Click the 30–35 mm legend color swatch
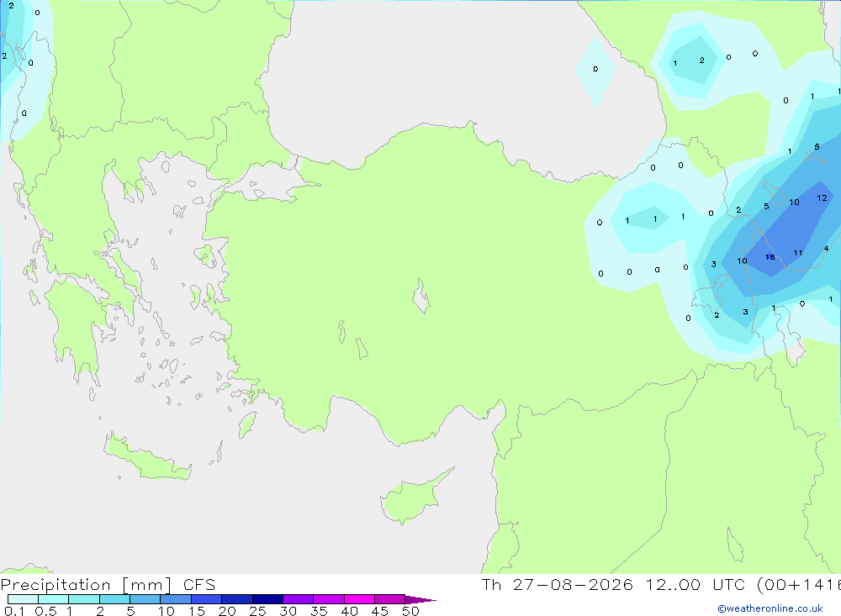The width and height of the screenshot is (841, 616). tap(299, 599)
